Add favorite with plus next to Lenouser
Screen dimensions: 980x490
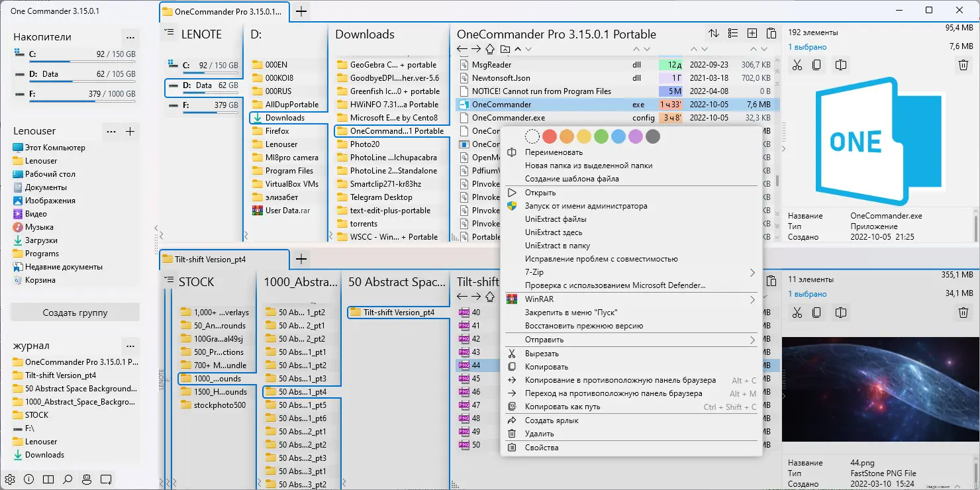[130, 131]
